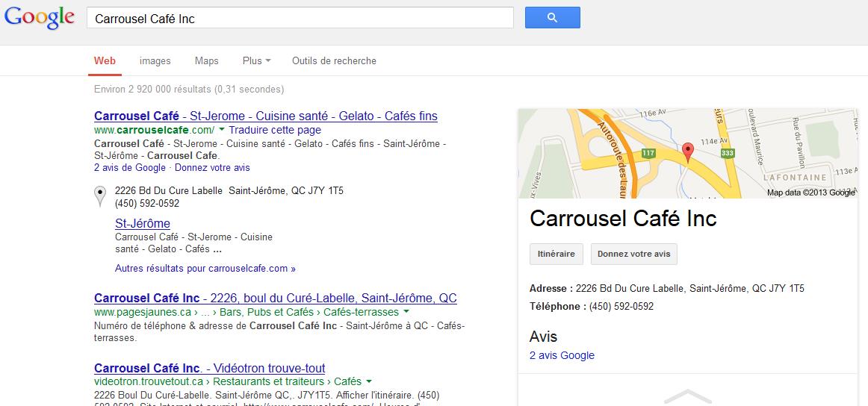Open dropdown arrow after videotron Cafés breadcrumb

369,381
